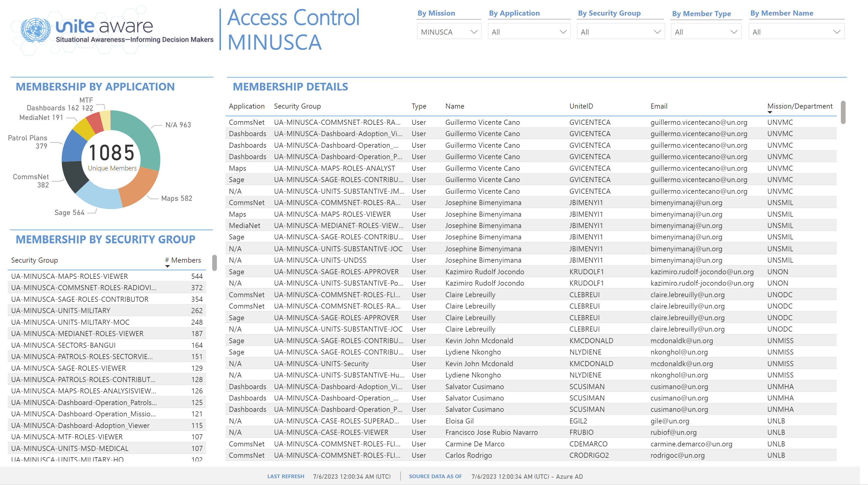Sort details table by Security Group column
Viewport: 868px width, 485px height.
(297, 106)
